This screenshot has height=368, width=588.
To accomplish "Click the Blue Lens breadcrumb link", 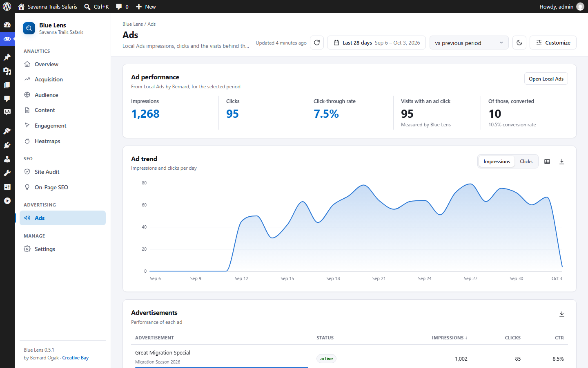I will [133, 24].
